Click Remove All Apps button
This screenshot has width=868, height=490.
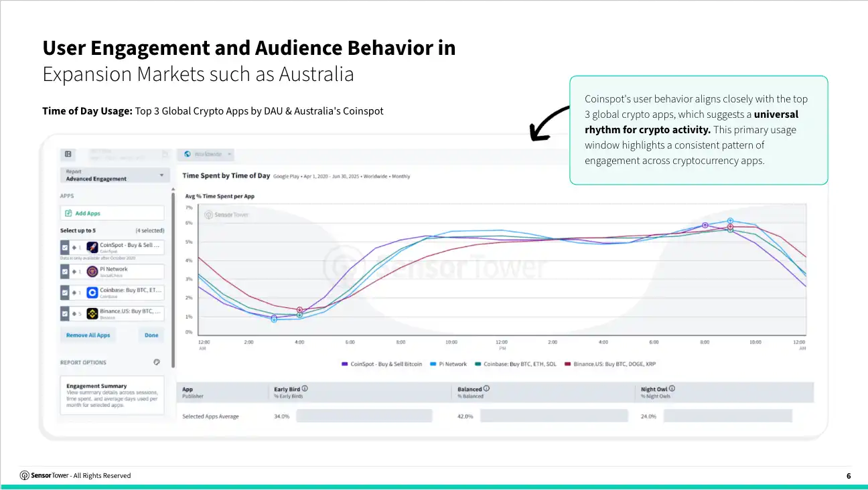click(x=88, y=335)
